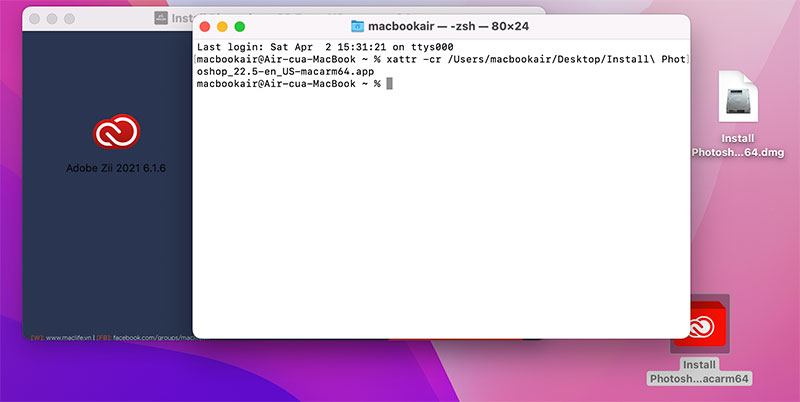Click the xattr -cr command line text
The width and height of the screenshot is (800, 402).
click(x=440, y=60)
